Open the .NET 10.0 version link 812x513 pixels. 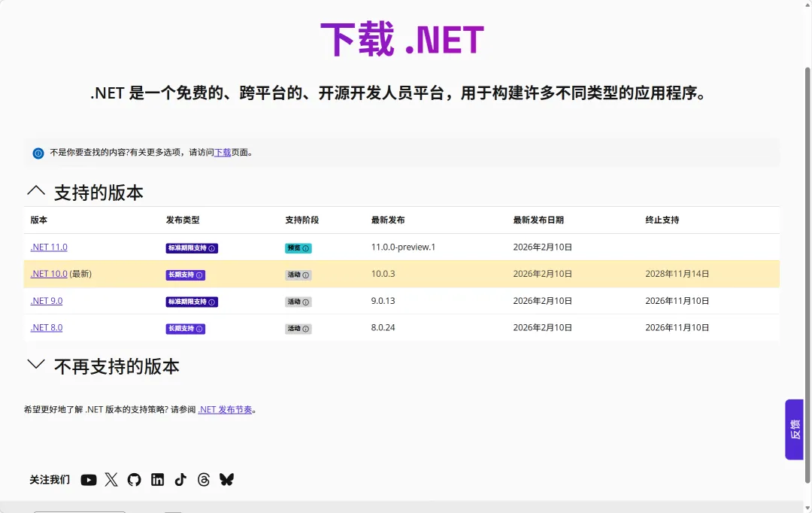[49, 274]
